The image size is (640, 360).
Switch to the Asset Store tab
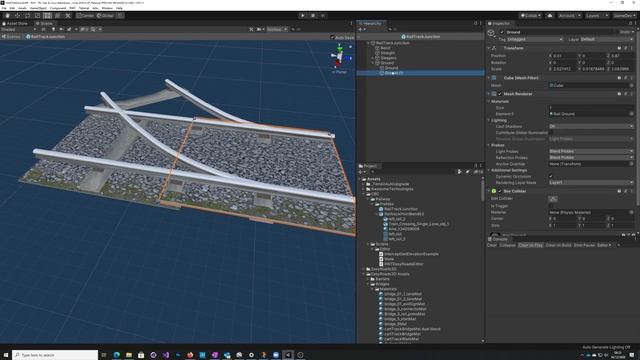15,23
